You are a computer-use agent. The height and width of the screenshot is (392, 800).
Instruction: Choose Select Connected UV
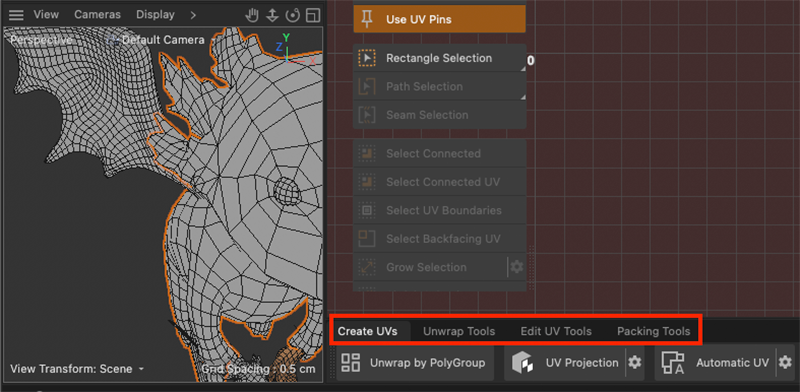point(439,182)
